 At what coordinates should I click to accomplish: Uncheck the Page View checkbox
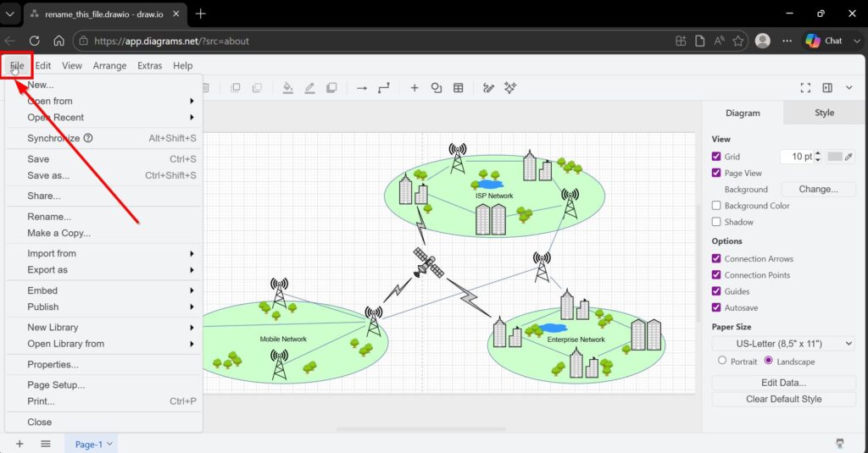point(716,173)
